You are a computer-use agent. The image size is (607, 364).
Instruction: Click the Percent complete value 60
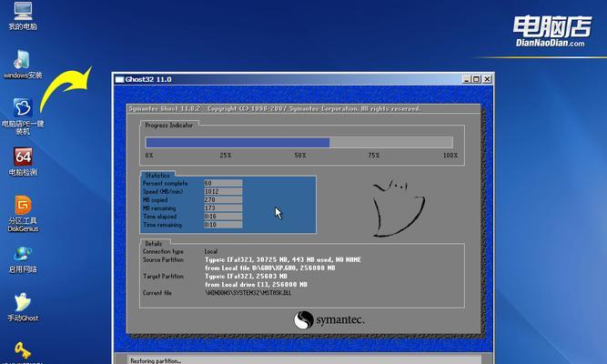point(223,183)
